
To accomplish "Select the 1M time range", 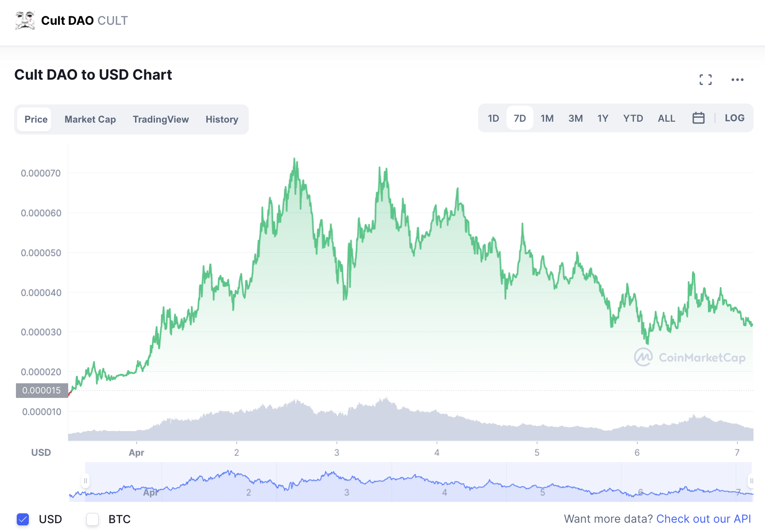I will 547,118.
